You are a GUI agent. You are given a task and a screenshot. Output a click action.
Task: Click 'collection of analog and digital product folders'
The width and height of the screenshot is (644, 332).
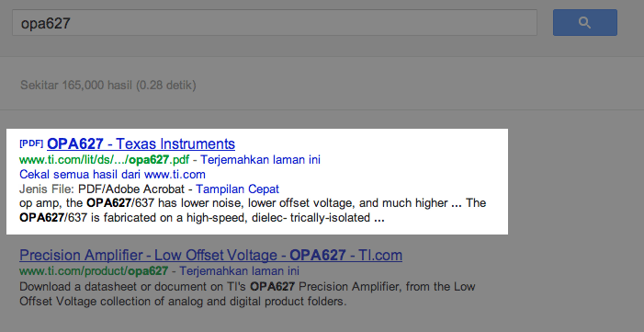pos(233,302)
